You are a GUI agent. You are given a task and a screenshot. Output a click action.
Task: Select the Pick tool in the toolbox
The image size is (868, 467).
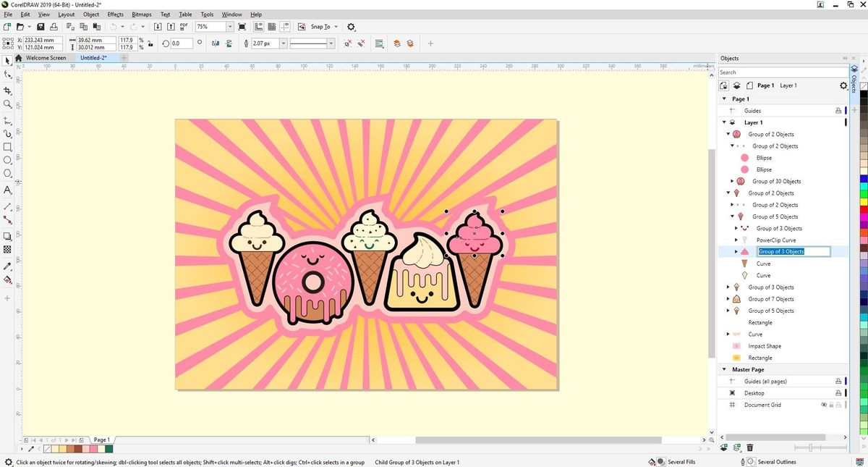(x=7, y=60)
